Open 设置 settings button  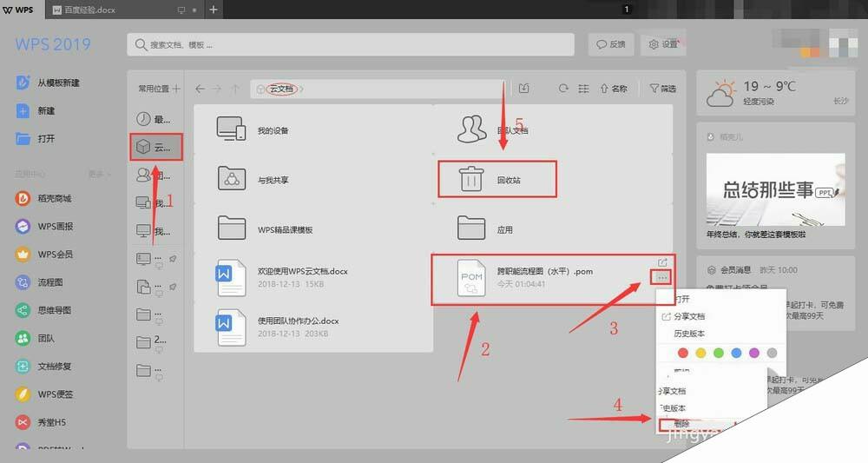[x=662, y=44]
